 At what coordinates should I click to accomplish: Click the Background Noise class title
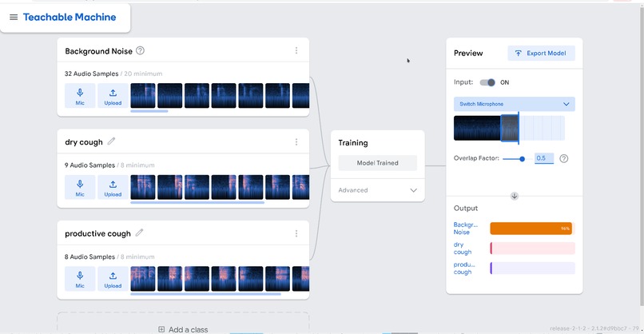click(98, 51)
